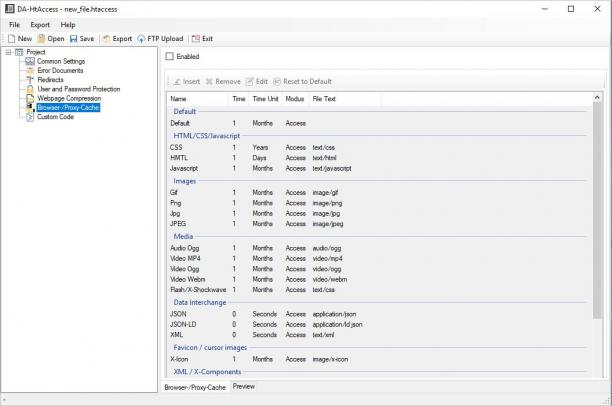Click the FTP Upload cloud icon
Viewport: 612px width, 406px height.
141,39
